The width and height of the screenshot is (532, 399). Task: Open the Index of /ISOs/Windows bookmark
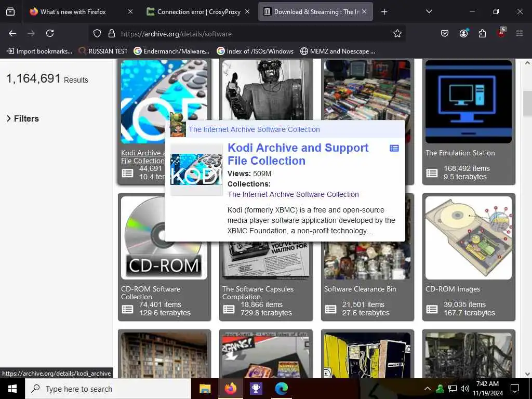(255, 51)
